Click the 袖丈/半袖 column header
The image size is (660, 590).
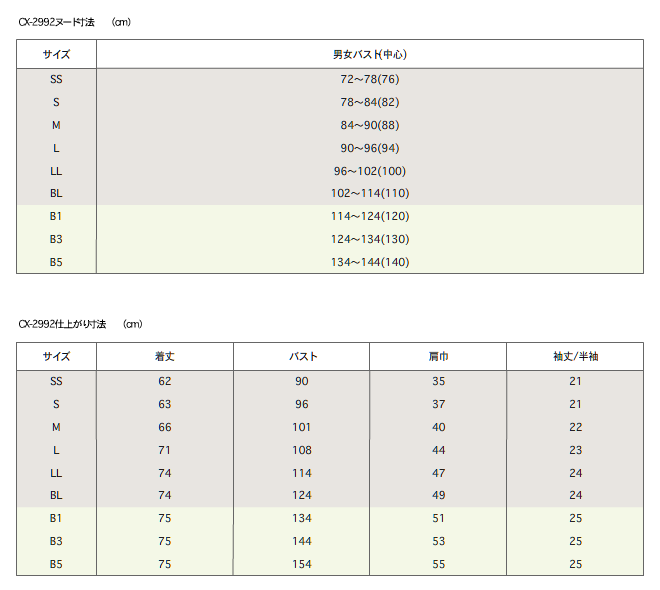click(574, 357)
